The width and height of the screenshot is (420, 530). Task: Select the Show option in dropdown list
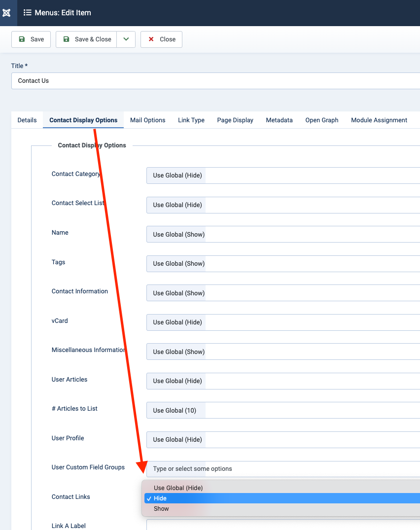(x=282, y=509)
